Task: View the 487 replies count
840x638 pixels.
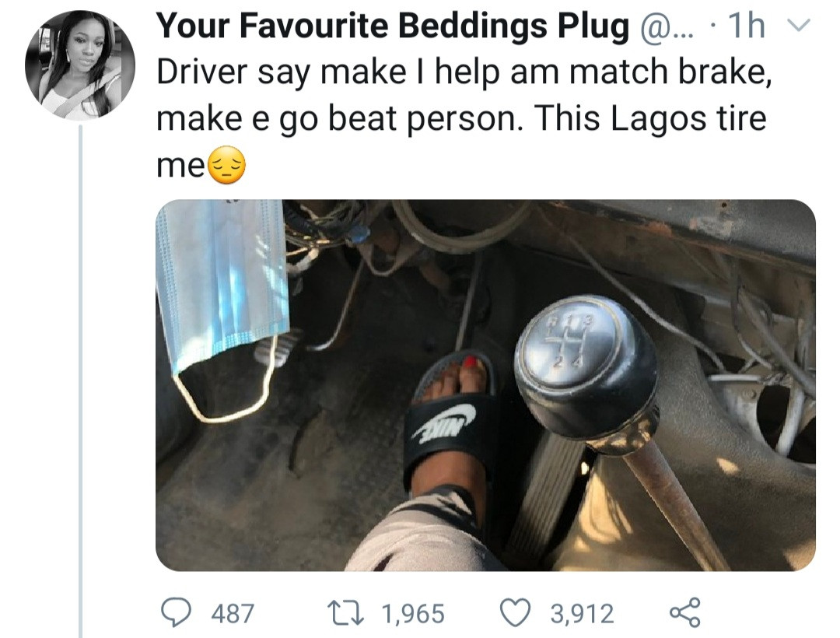Action: tap(233, 614)
